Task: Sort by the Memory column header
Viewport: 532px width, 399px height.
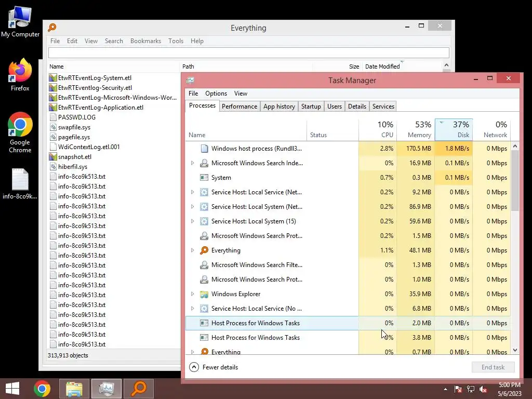Action: click(416, 129)
